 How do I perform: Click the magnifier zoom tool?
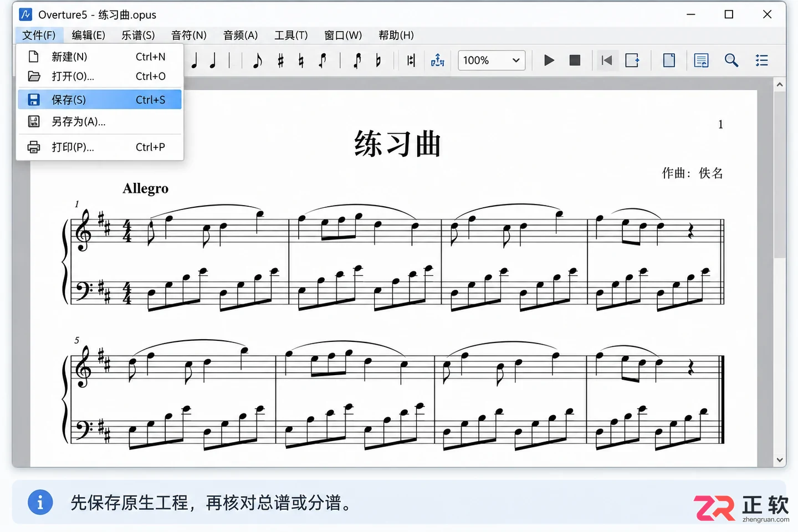pos(731,60)
